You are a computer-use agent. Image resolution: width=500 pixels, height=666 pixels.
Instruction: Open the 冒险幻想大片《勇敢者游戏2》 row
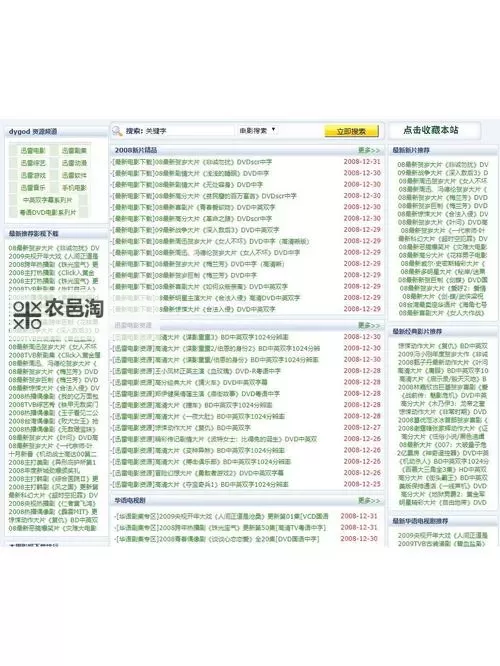[x=198, y=473]
